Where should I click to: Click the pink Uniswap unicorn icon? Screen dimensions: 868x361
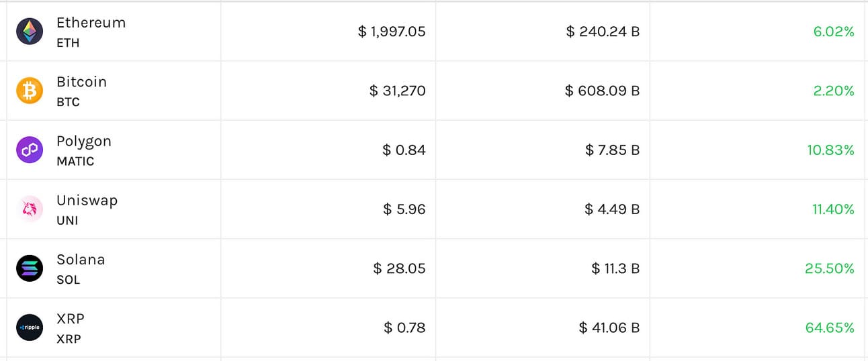(x=30, y=209)
